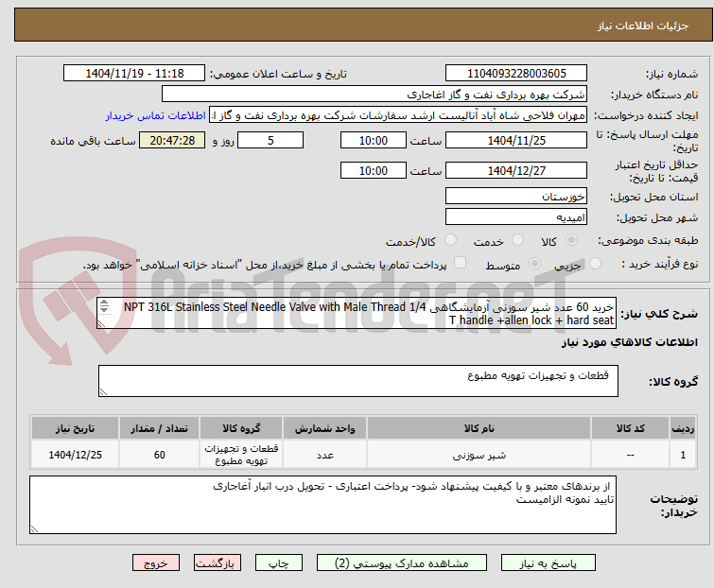Screen dimensions: 714x588
Task: Click the announcement date field 1404/11/19 - 11:18
Action: click(134, 74)
